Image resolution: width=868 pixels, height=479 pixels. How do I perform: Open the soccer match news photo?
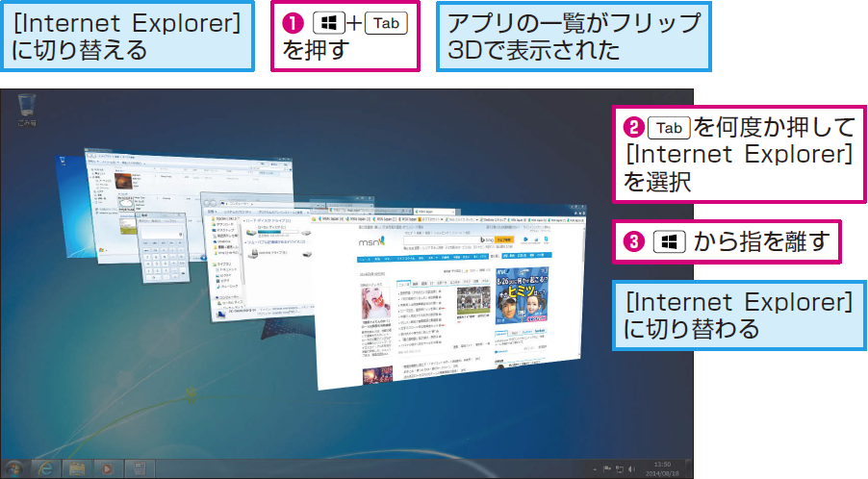click(x=473, y=301)
